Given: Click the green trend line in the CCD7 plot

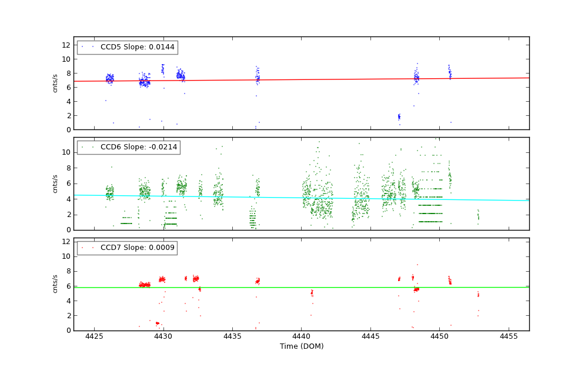Looking at the screenshot, I should (x=353, y=287).
